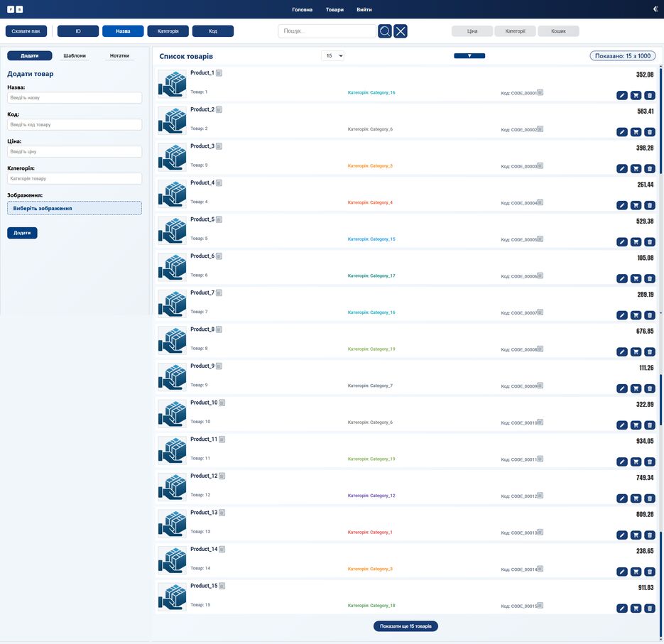
Task: Enable the ID column filter
Action: pos(77,31)
